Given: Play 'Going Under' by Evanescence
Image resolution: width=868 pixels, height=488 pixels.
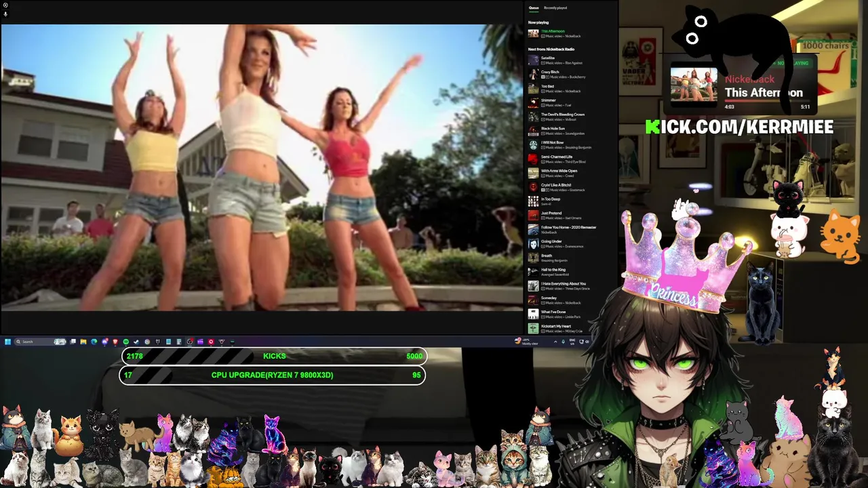Looking at the screenshot, I should [570, 244].
